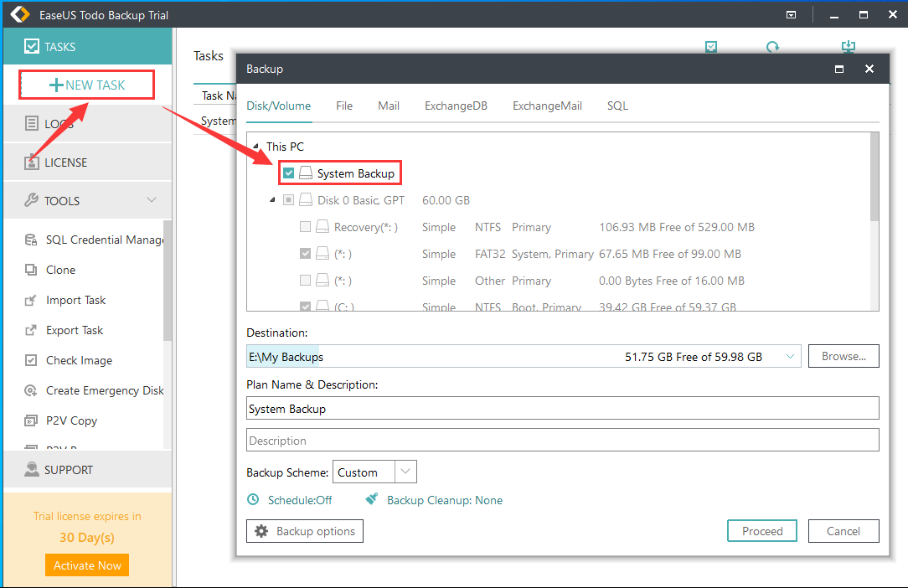
Task: Click the Cancel button
Action: click(844, 531)
